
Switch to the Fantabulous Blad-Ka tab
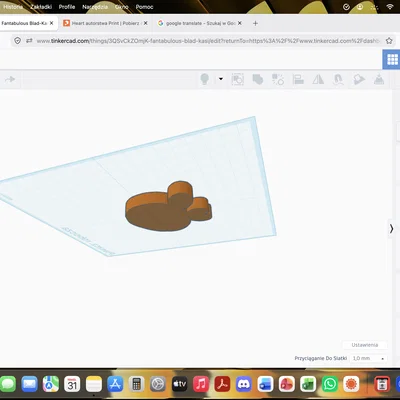[x=25, y=23]
